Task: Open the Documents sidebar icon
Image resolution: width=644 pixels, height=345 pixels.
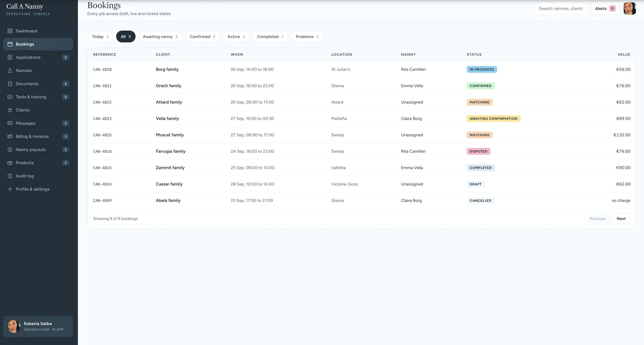Action: click(10, 84)
